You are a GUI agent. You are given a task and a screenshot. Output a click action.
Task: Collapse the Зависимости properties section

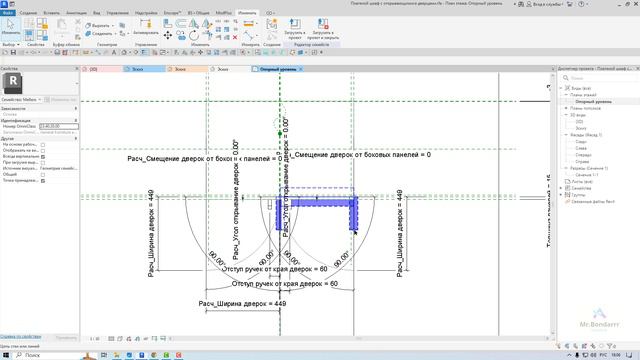76,109
